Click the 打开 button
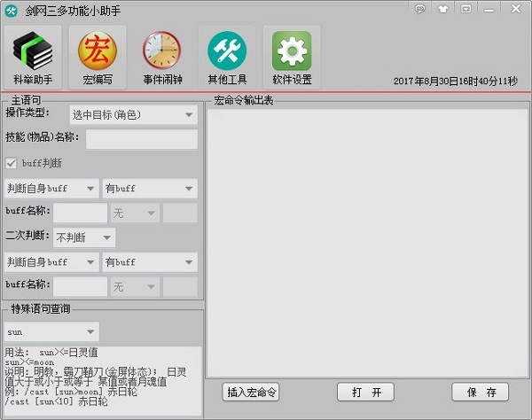This screenshot has height=420, width=532. pos(365,393)
